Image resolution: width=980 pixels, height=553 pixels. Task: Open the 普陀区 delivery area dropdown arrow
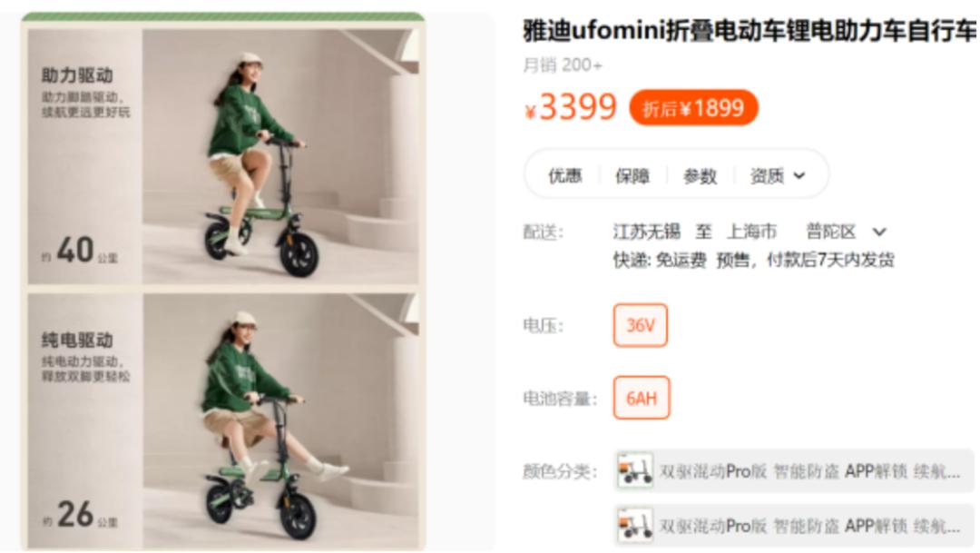click(x=879, y=232)
